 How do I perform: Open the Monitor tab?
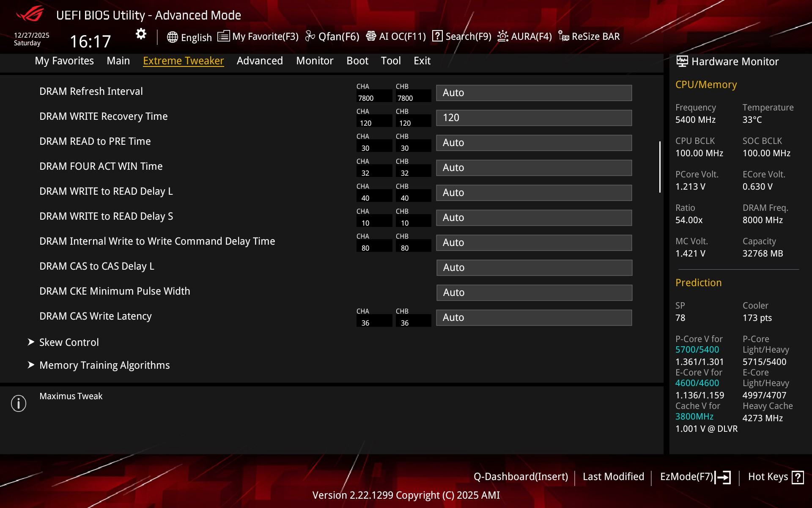pyautogui.click(x=315, y=61)
